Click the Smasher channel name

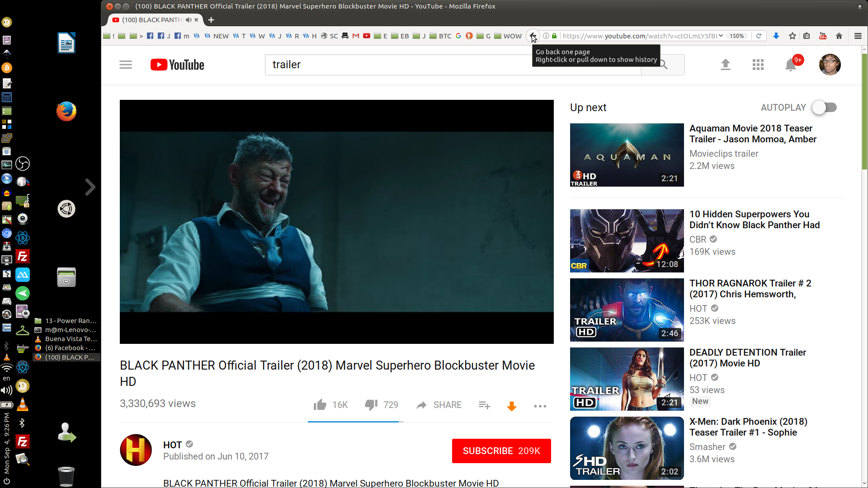707,447
